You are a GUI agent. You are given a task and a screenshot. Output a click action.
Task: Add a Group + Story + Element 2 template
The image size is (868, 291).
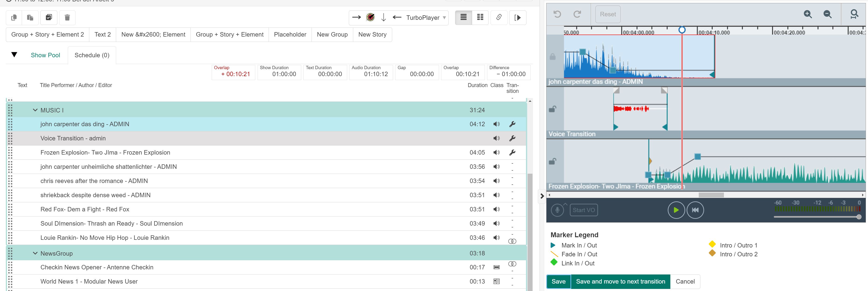(x=48, y=35)
